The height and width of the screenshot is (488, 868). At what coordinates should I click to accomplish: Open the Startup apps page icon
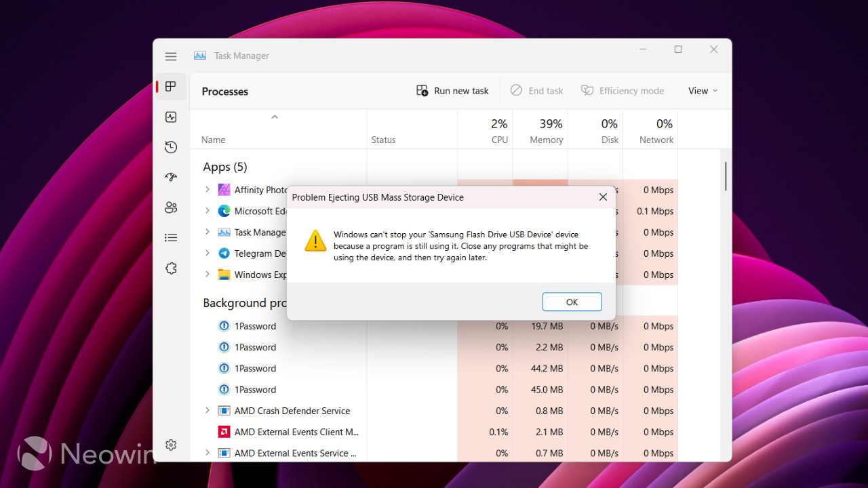click(171, 178)
